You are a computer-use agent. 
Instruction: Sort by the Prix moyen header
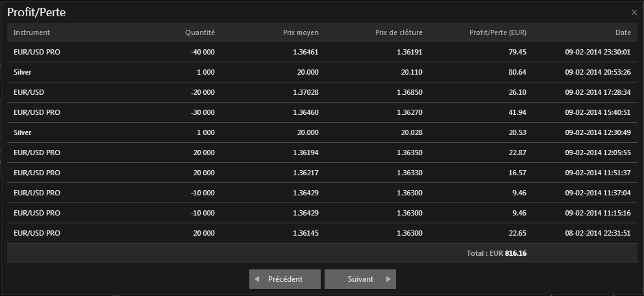301,32
